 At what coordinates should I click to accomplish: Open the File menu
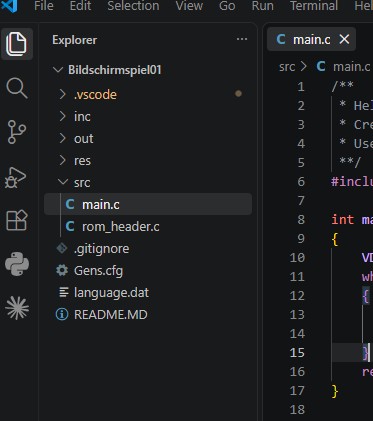(x=44, y=6)
